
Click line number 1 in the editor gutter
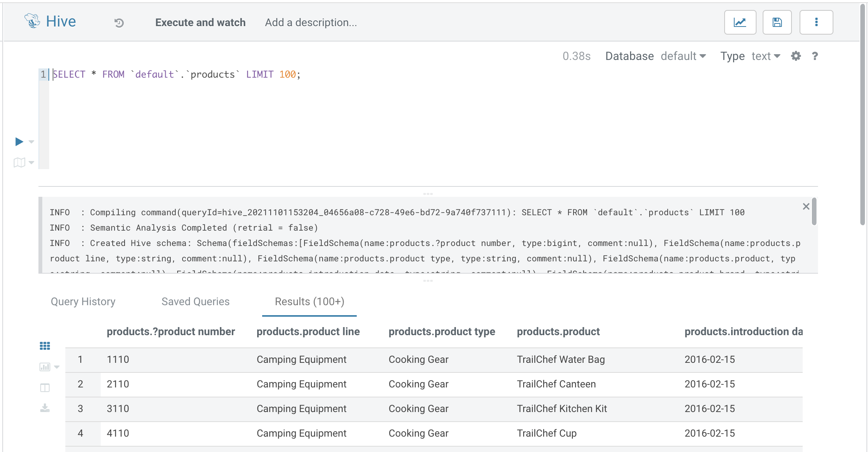pyautogui.click(x=43, y=75)
